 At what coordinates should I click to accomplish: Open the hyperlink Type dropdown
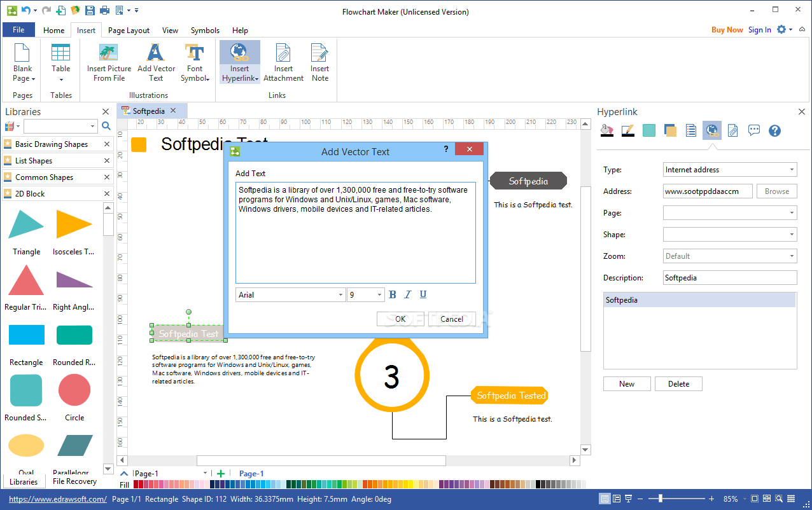coord(792,170)
